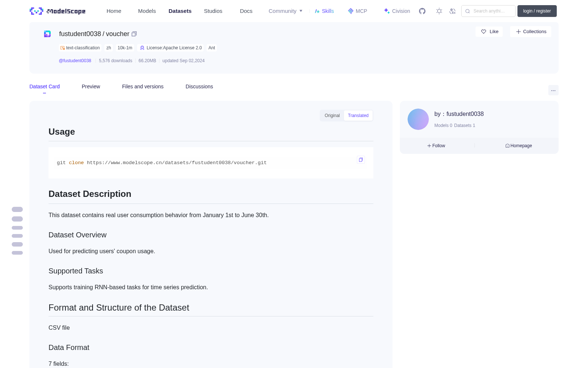588x368 pixels.
Task: Click login / register button
Action: pos(537,11)
